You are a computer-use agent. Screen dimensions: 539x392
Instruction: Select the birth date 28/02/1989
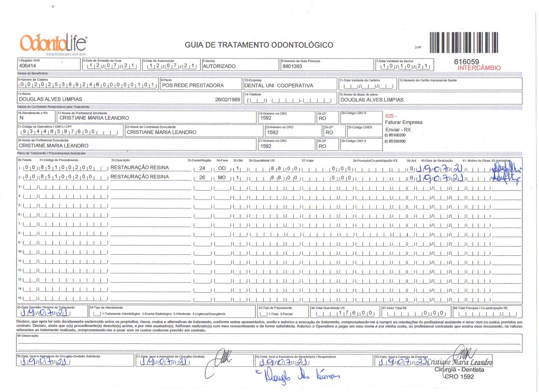coord(228,100)
